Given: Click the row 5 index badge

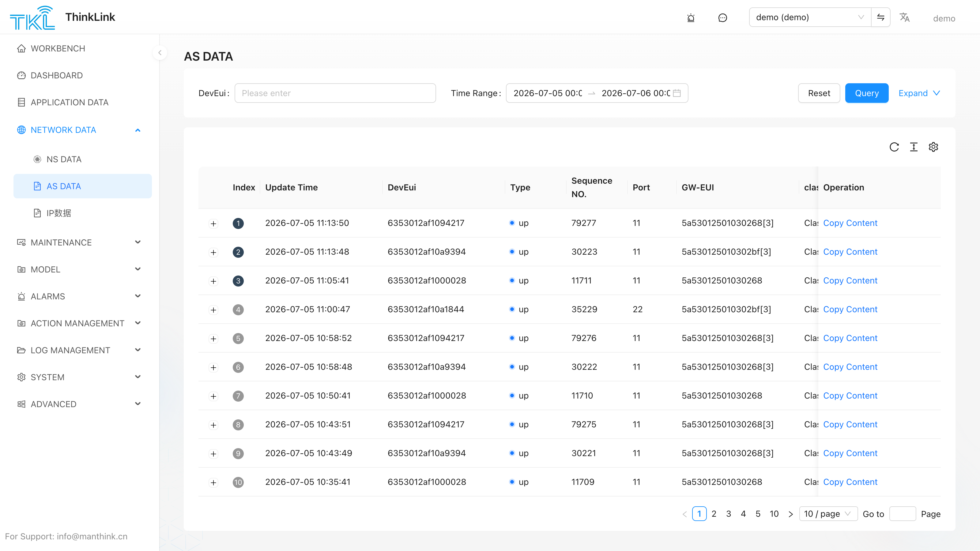Looking at the screenshot, I should pos(238,339).
